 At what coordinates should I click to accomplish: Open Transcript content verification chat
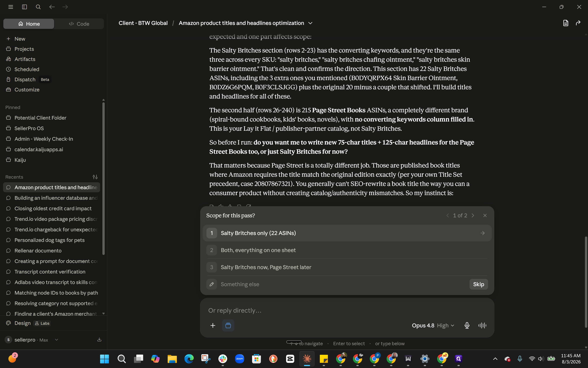51,272
